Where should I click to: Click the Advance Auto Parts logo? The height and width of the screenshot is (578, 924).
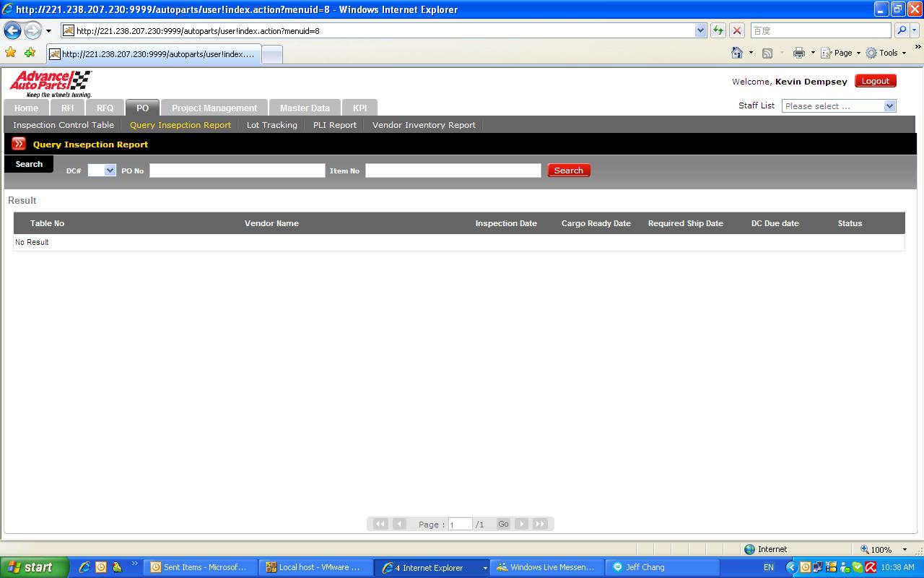point(51,84)
